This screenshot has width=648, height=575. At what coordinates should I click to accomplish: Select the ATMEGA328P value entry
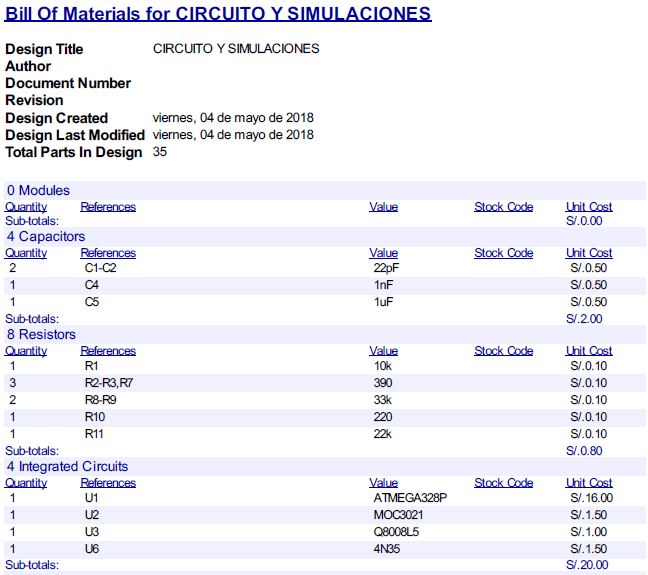(x=409, y=498)
